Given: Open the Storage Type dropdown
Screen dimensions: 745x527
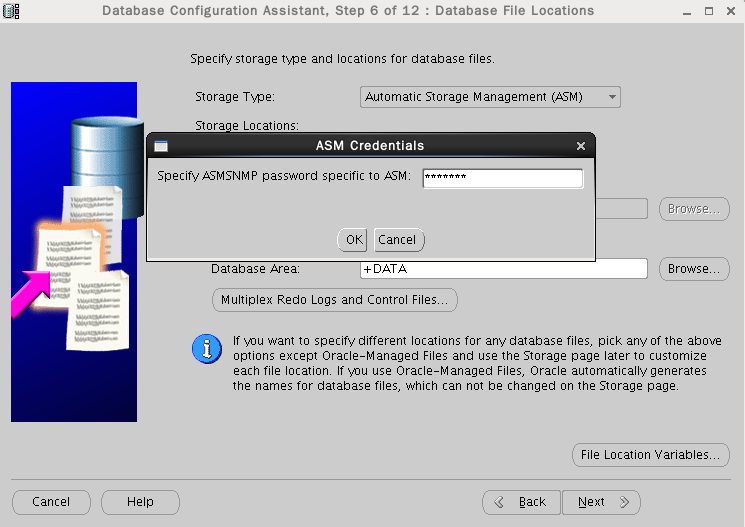Looking at the screenshot, I should [x=490, y=97].
